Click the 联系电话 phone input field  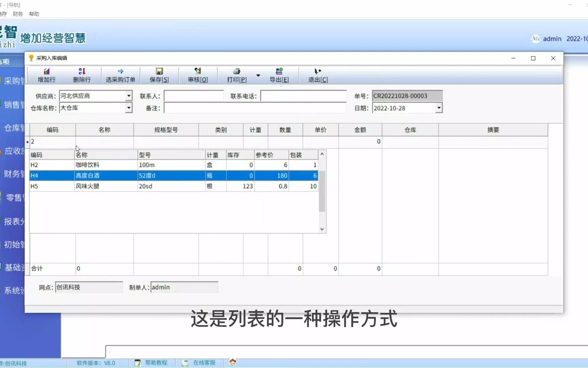point(303,96)
